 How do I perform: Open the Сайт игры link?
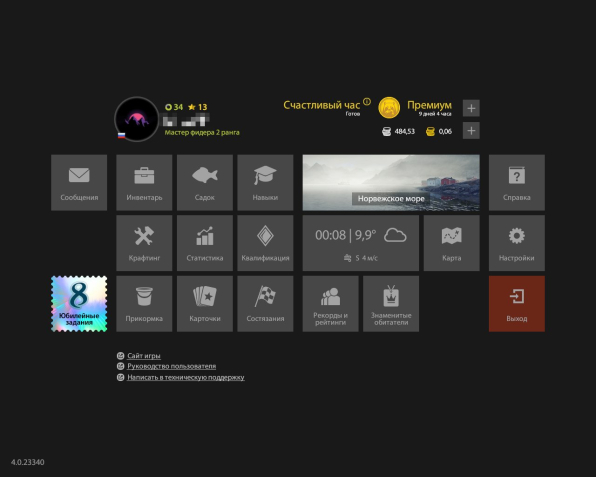144,356
